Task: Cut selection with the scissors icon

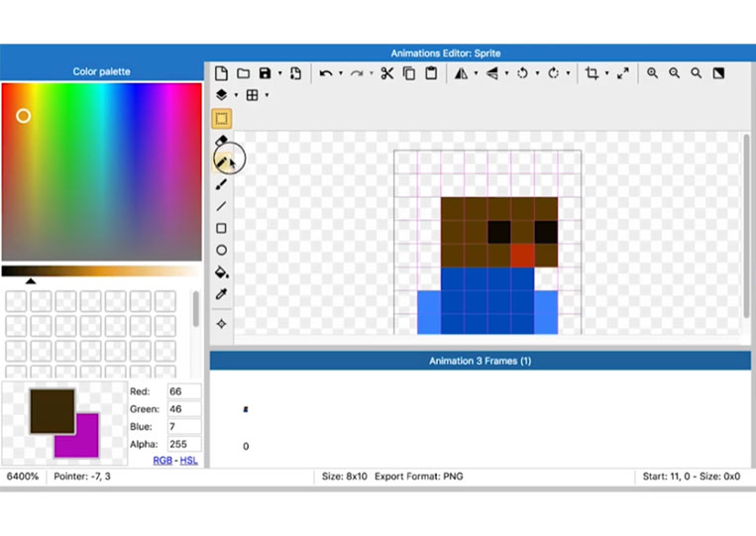Action: pos(386,73)
